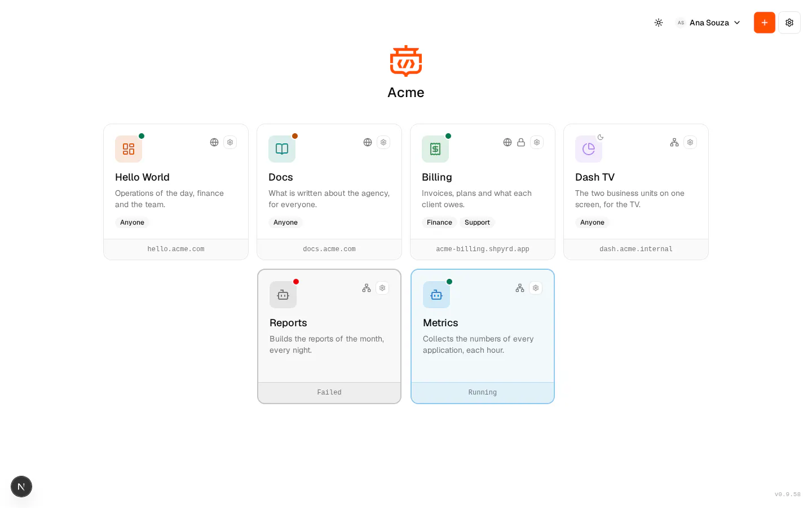Open settings gear on Metrics card
Image resolution: width=812 pixels, height=508 pixels.
coord(536,288)
